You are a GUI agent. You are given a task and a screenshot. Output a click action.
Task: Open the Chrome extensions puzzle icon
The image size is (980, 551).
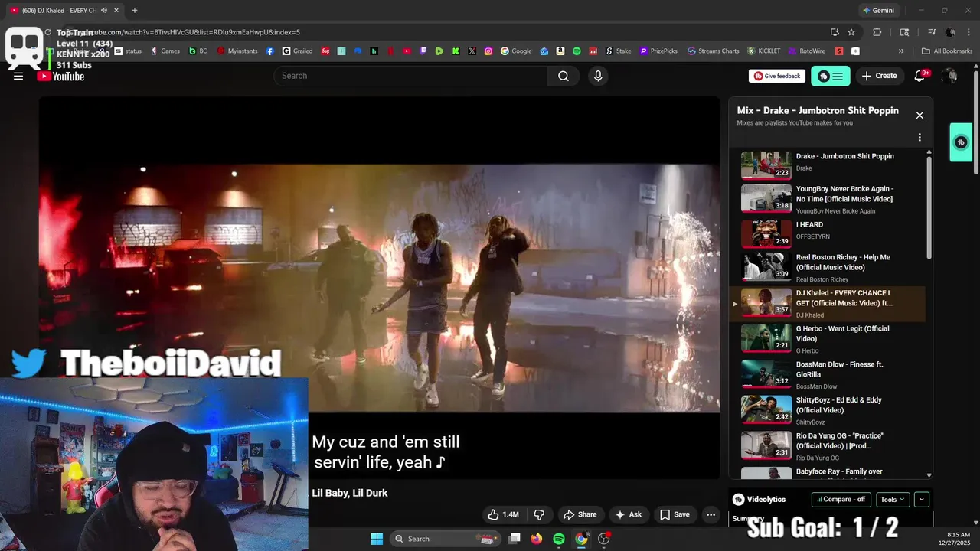(x=877, y=32)
